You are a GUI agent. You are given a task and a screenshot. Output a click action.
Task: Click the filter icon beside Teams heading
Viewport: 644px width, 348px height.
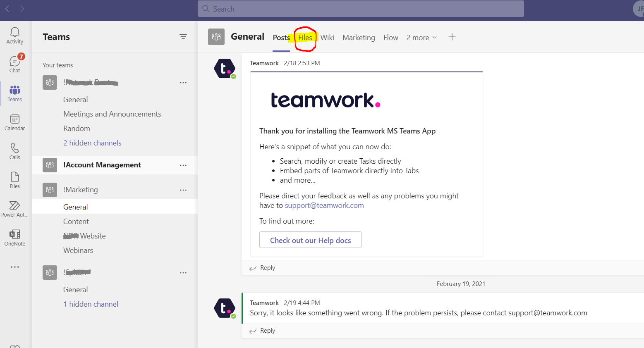(183, 37)
